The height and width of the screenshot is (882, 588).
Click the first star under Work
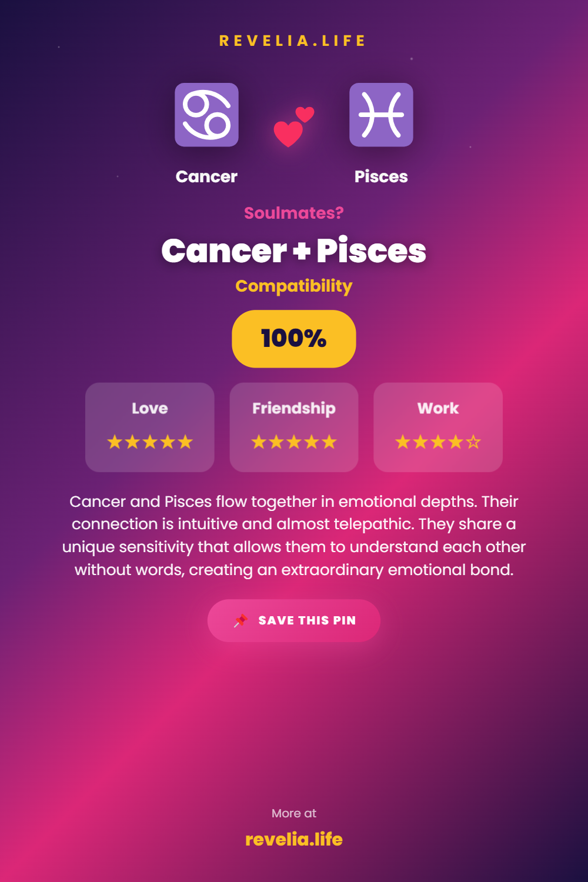pyautogui.click(x=403, y=442)
